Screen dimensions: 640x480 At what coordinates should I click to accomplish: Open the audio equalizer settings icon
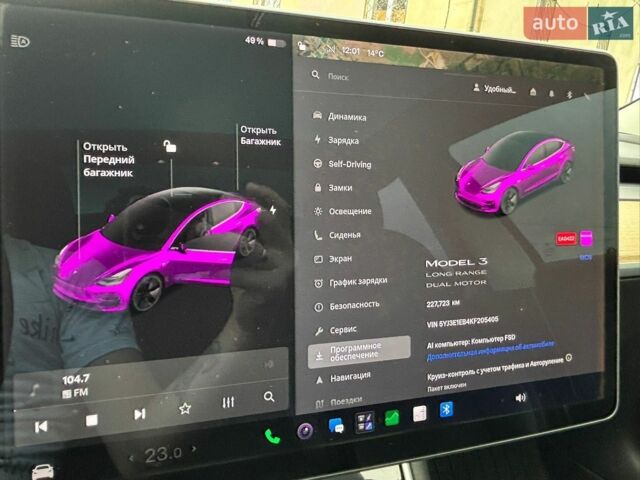coord(228,402)
